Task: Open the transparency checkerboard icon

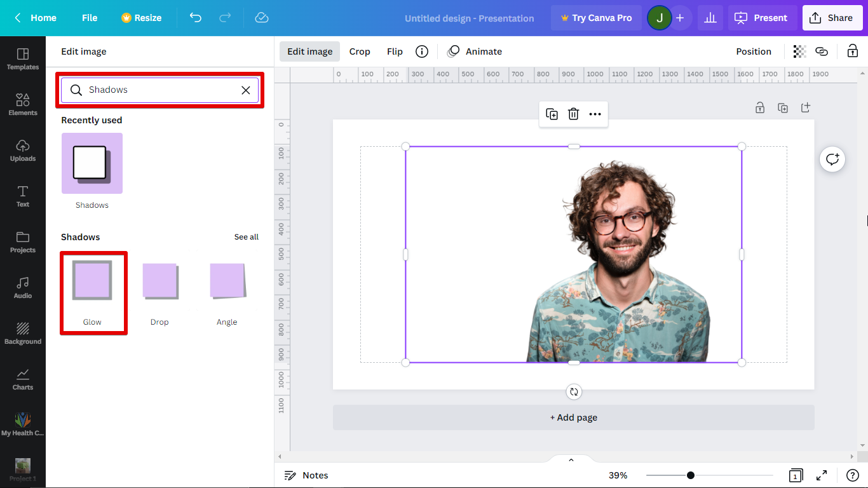Action: [799, 51]
